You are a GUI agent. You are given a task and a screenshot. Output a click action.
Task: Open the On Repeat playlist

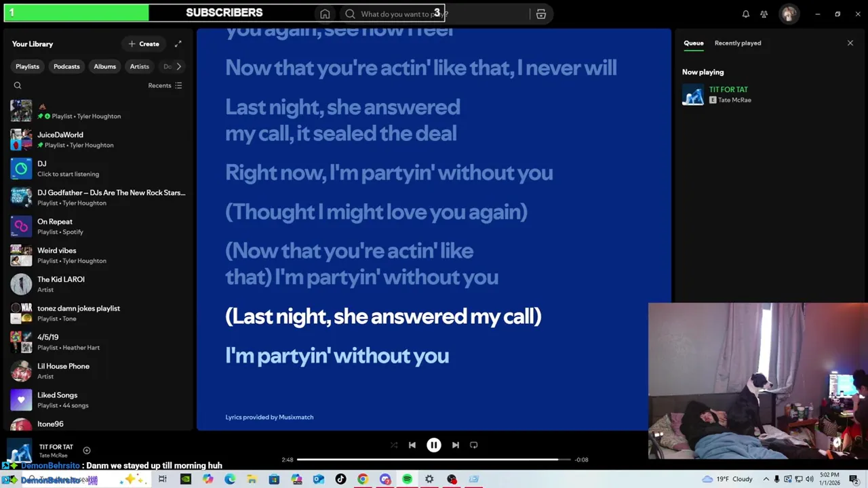pyautogui.click(x=98, y=226)
